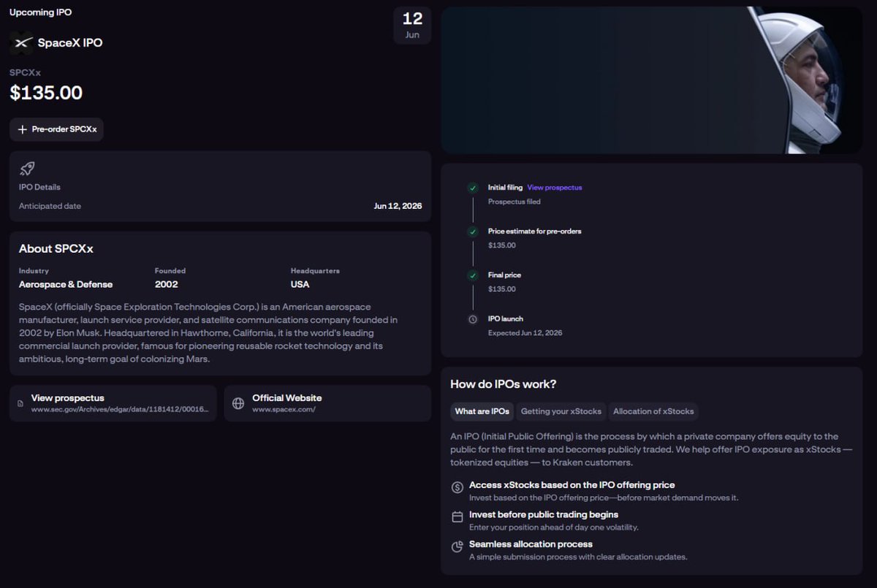Click the pie icon for Seamless allocation
The height and width of the screenshot is (588, 877).
coord(458,546)
